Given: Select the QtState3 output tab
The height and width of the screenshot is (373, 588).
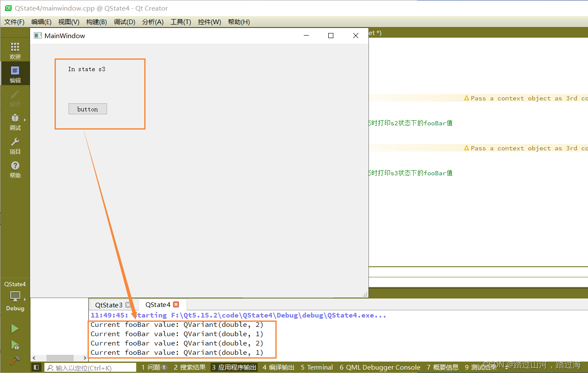Looking at the screenshot, I should [x=109, y=305].
